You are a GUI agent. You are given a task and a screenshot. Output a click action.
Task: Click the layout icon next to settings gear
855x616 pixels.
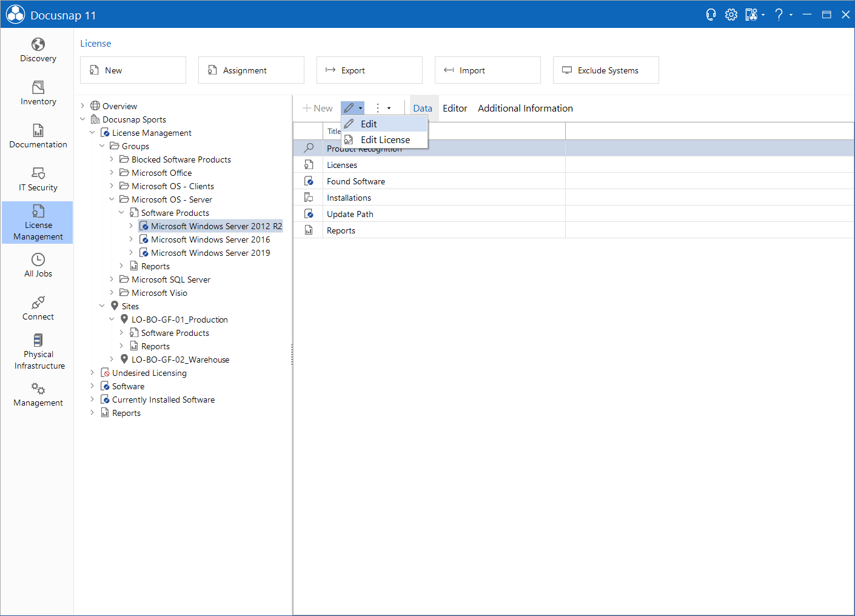751,15
